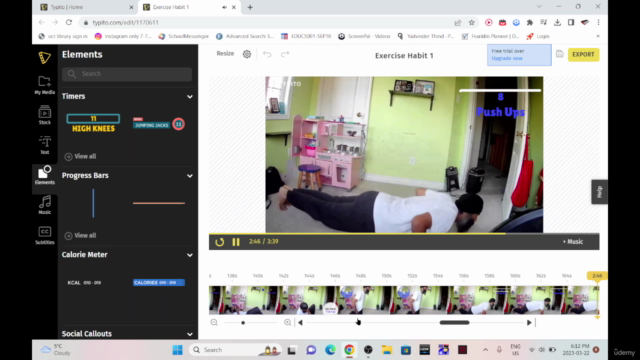640x360 pixels.
Task: Add the blue CALORIES meter element
Action: [159, 282]
